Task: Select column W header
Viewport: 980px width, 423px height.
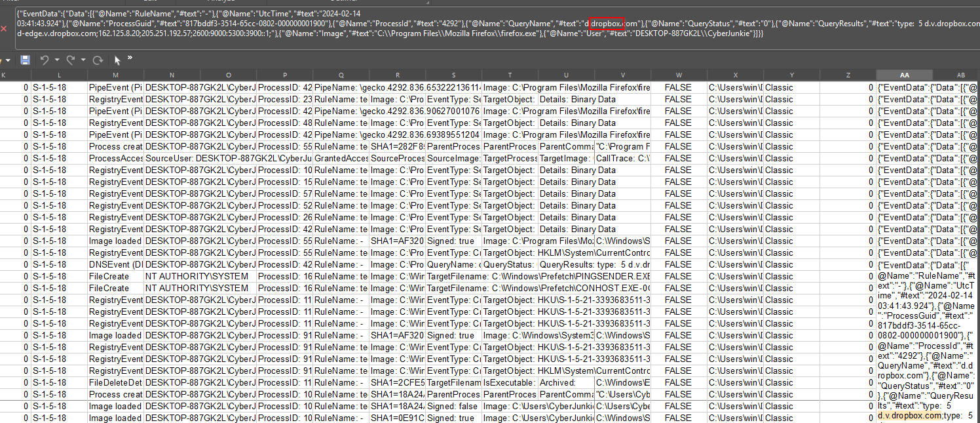Action: click(678, 75)
